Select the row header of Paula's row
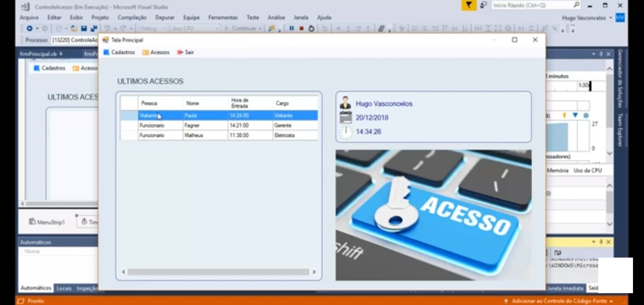644x305 pixels. pyautogui.click(x=129, y=115)
